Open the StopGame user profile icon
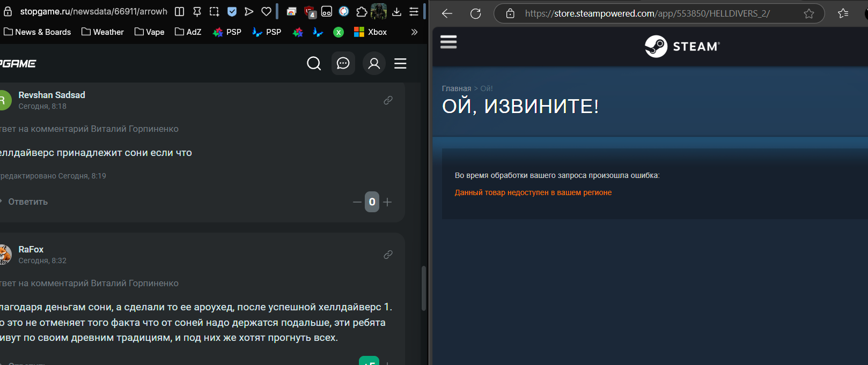Screen dimensions: 868x365 [374, 64]
